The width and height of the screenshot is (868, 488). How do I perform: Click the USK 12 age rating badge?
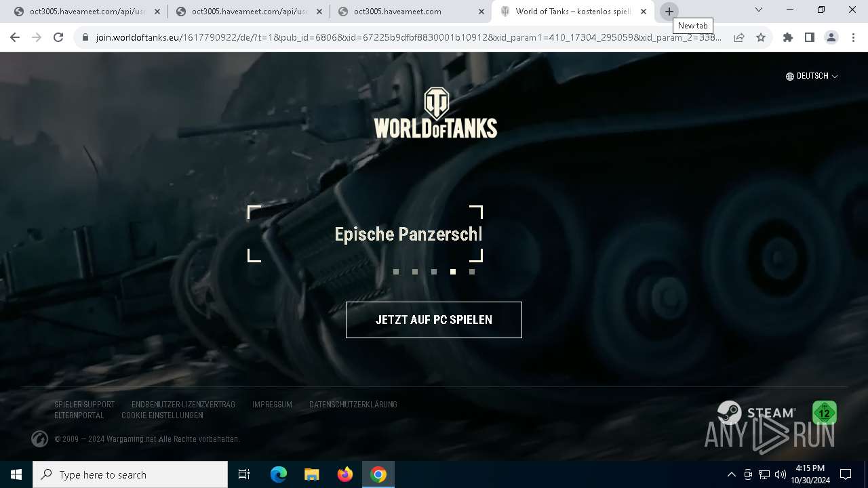click(825, 413)
